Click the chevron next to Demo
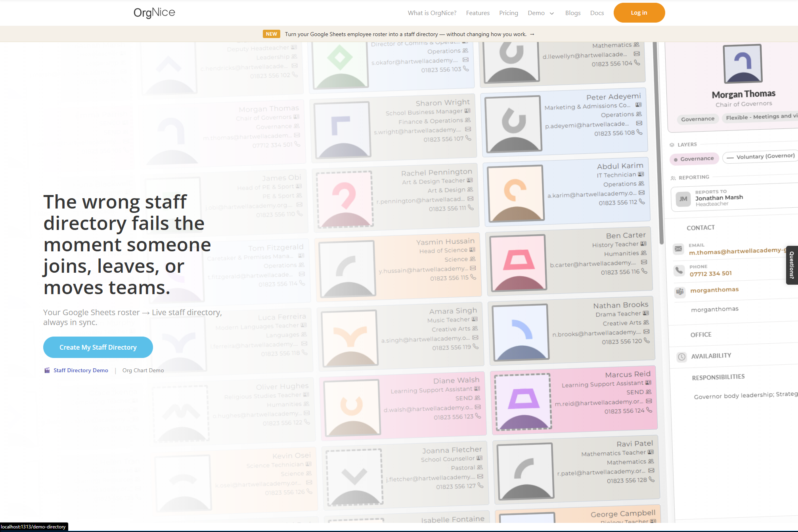 pos(552,13)
